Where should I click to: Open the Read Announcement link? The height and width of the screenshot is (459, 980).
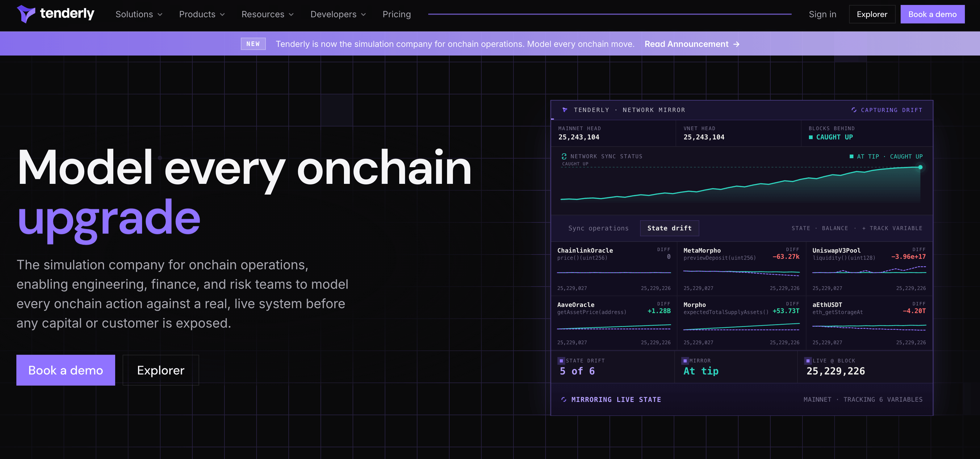pyautogui.click(x=692, y=44)
